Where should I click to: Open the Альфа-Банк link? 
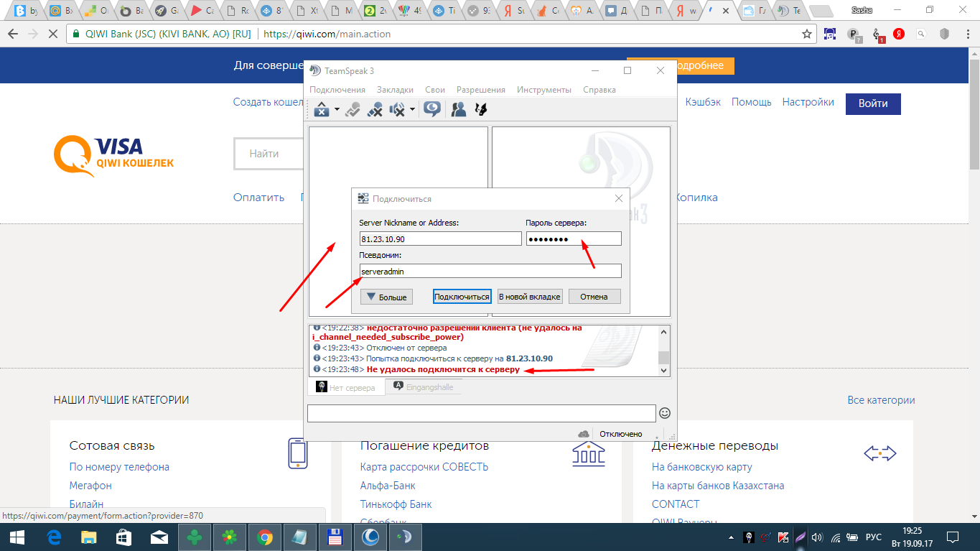click(x=388, y=486)
